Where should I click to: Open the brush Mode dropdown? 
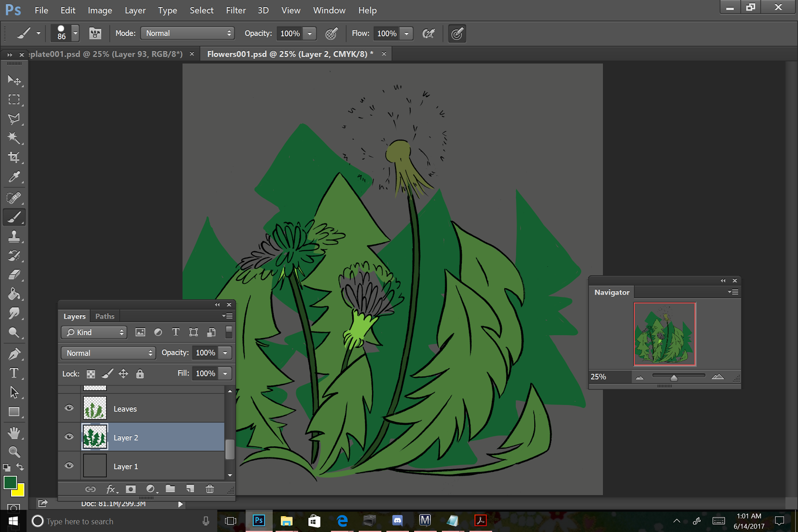click(x=188, y=33)
